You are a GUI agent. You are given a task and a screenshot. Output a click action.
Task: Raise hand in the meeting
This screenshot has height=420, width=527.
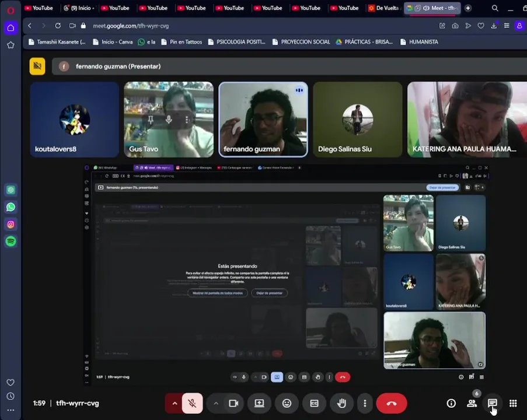click(x=341, y=403)
